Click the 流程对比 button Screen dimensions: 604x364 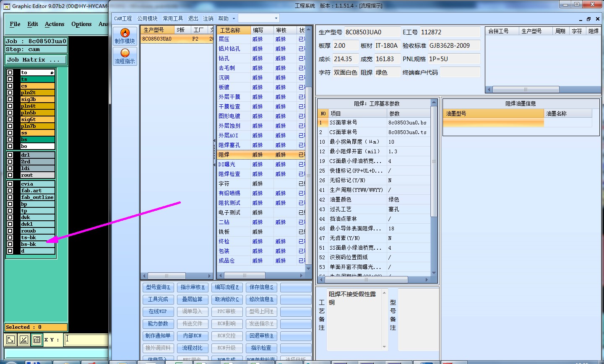click(193, 348)
